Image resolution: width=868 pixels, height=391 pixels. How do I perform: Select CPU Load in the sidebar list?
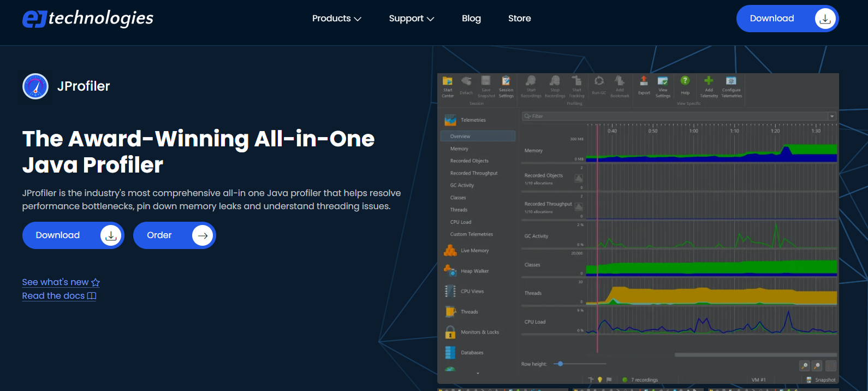(x=461, y=222)
